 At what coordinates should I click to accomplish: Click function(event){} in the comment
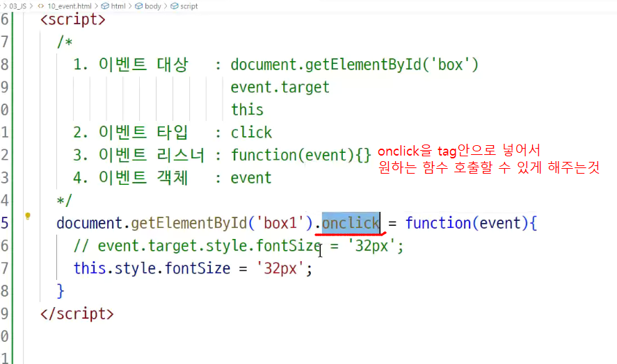click(301, 156)
